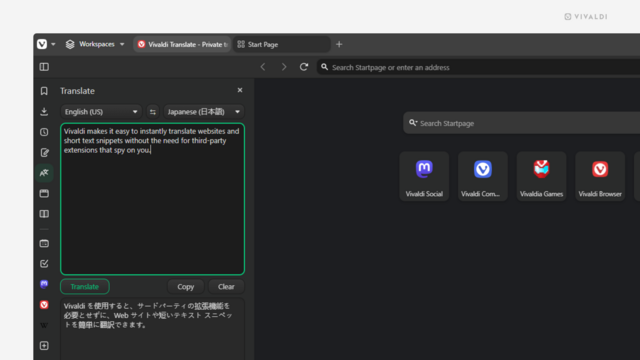Click inside the source text box

(153, 199)
